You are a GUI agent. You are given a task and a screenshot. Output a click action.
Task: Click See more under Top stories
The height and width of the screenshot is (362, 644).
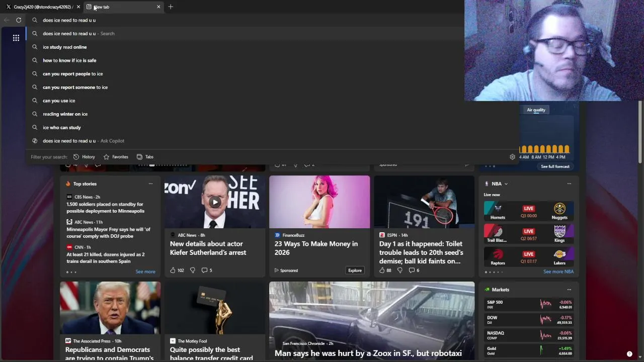pos(145,271)
